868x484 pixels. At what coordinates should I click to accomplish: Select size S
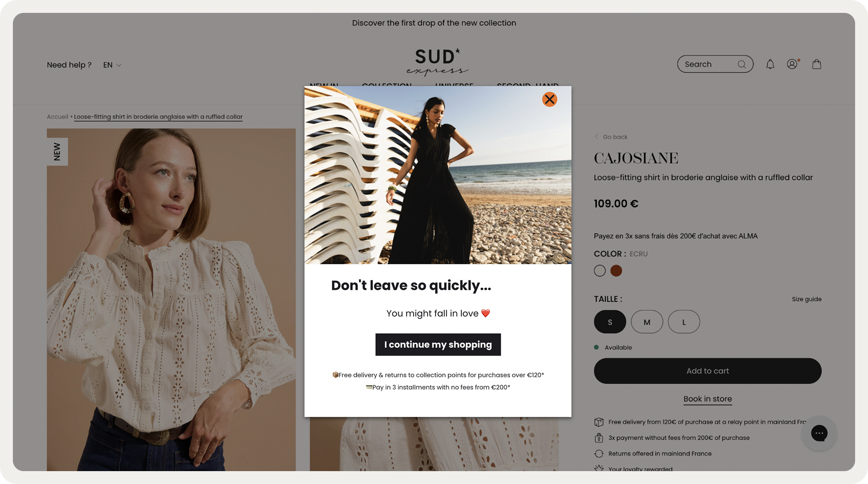(x=610, y=322)
